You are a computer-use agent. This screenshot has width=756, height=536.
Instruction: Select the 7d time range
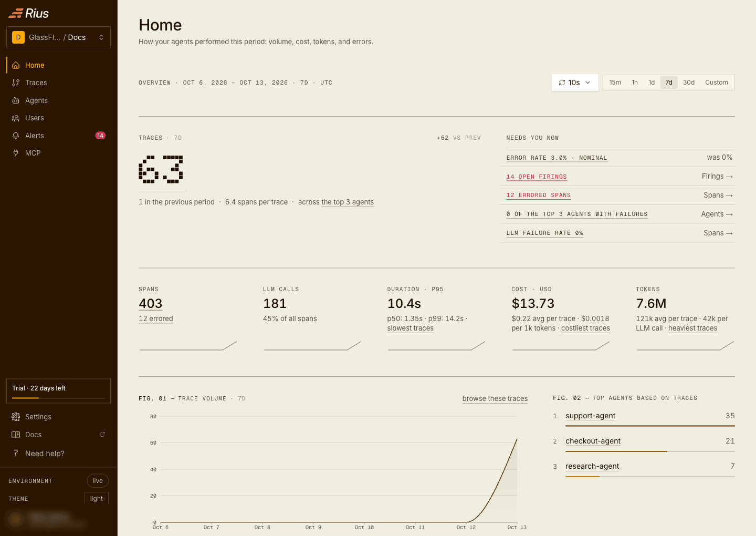pyautogui.click(x=669, y=83)
